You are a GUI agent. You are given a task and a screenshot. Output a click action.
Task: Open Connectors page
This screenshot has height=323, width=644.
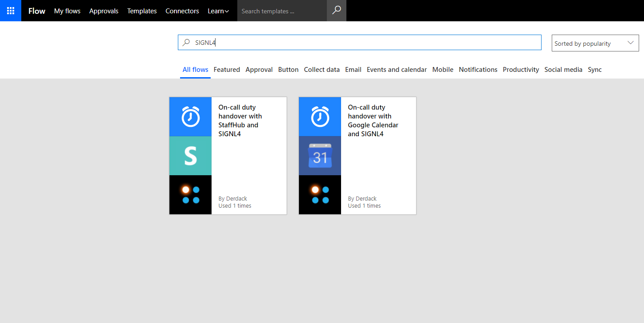click(182, 11)
